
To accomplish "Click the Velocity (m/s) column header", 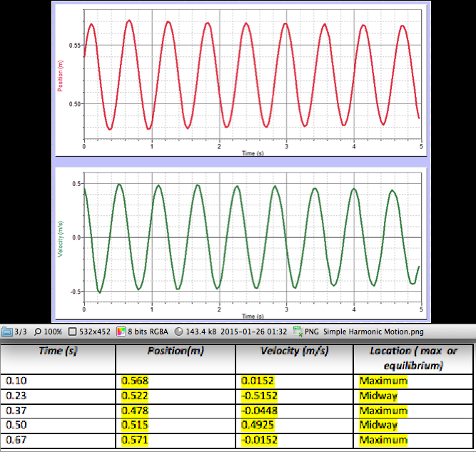I will 294,351.
